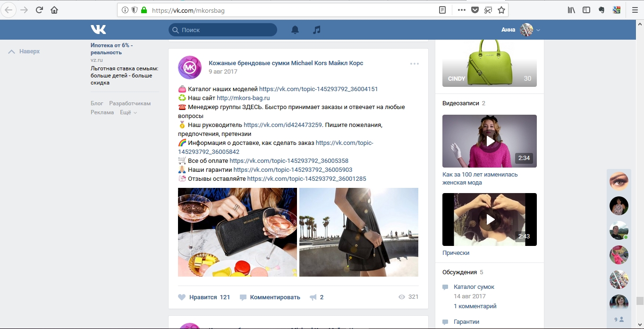Click the Прически video title

coord(456,253)
